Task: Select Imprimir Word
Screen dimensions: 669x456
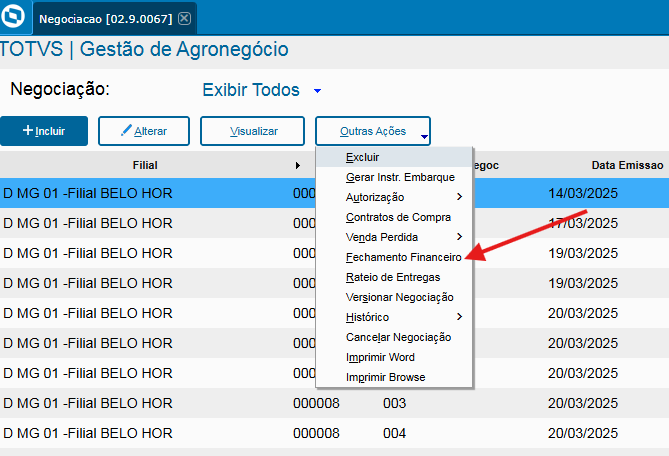Action: (x=394, y=357)
